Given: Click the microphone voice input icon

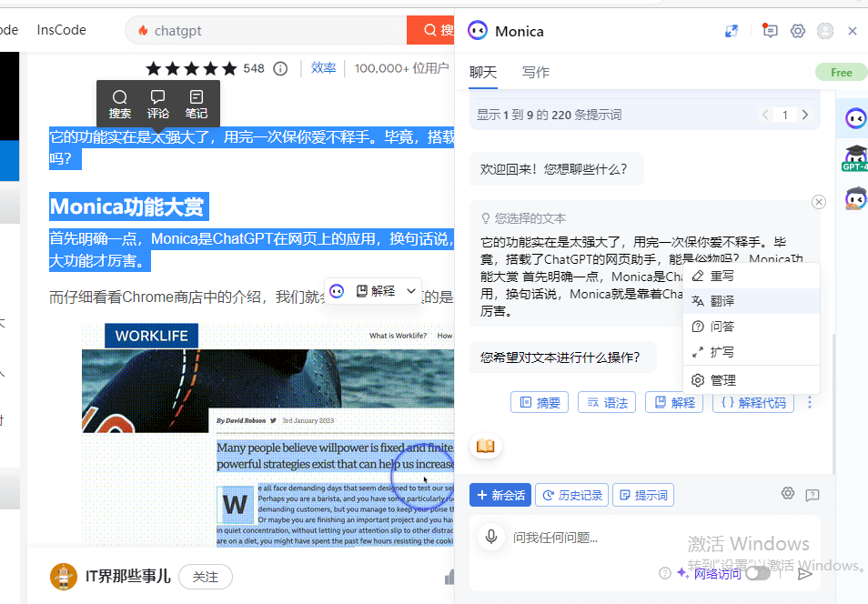Looking at the screenshot, I should click(491, 537).
